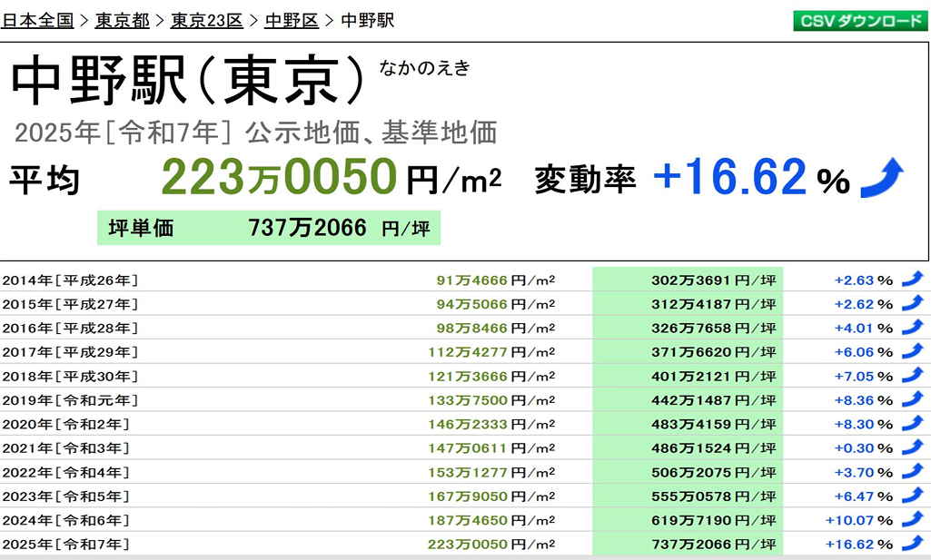Click the trend arrow in the 2023年 row

[913, 496]
